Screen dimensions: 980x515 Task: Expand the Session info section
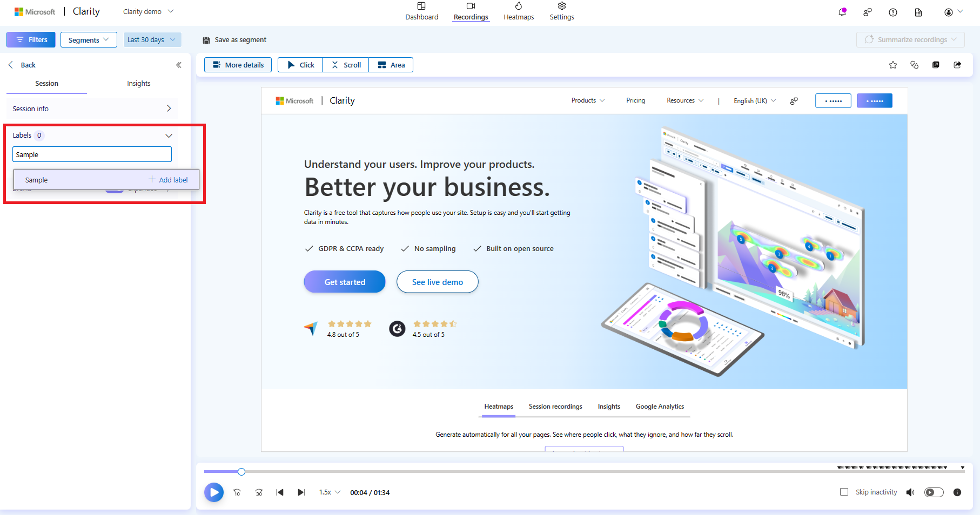pyautogui.click(x=92, y=109)
